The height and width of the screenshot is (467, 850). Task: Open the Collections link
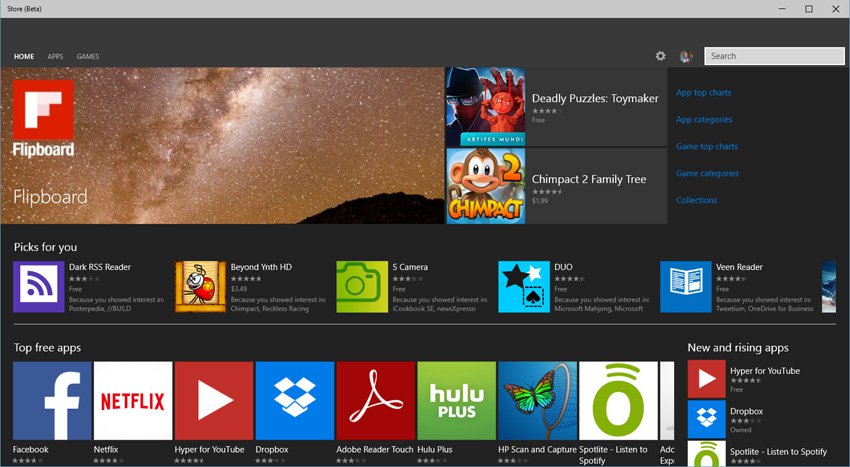click(x=697, y=200)
